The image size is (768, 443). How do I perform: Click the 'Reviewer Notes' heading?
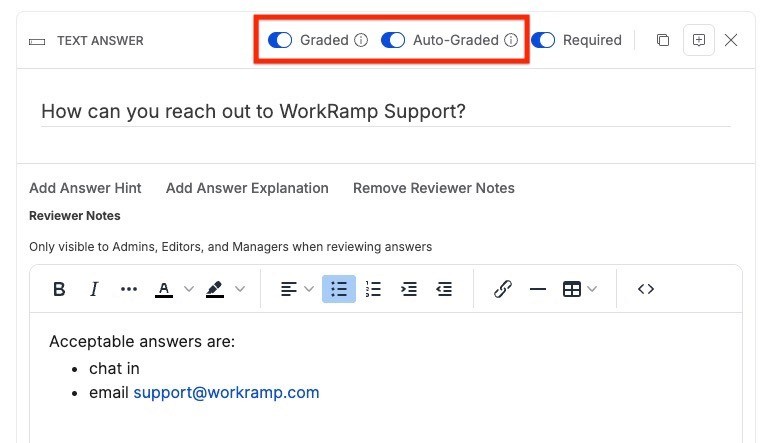pos(74,216)
